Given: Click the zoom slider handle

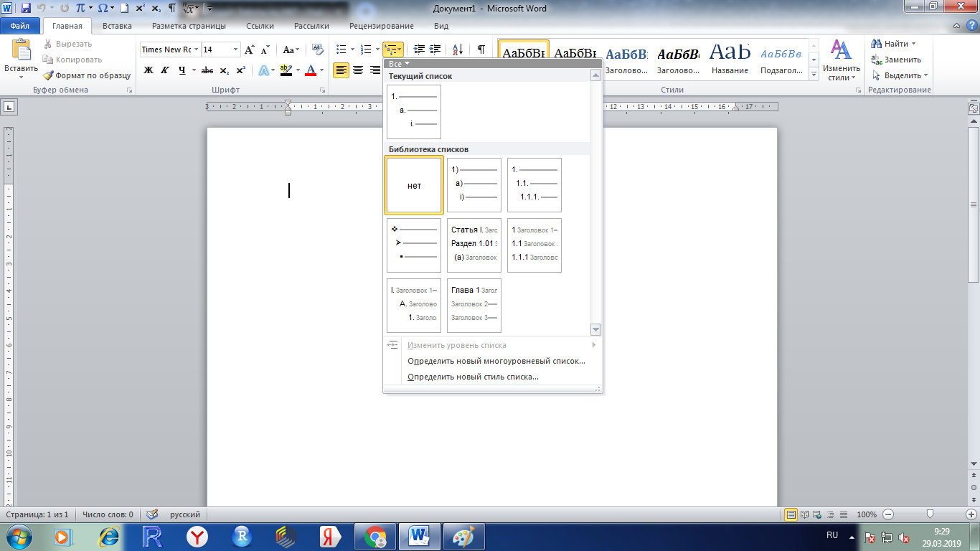Looking at the screenshot, I should (930, 514).
